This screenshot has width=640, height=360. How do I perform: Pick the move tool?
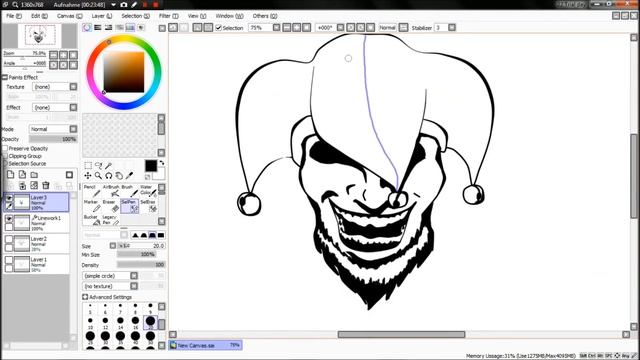tap(88, 176)
